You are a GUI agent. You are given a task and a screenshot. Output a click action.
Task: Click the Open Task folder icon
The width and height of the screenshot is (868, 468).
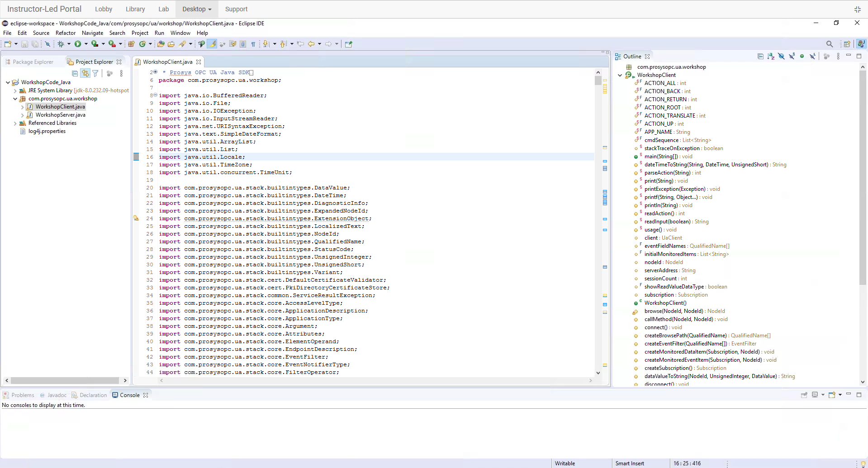[171, 44]
